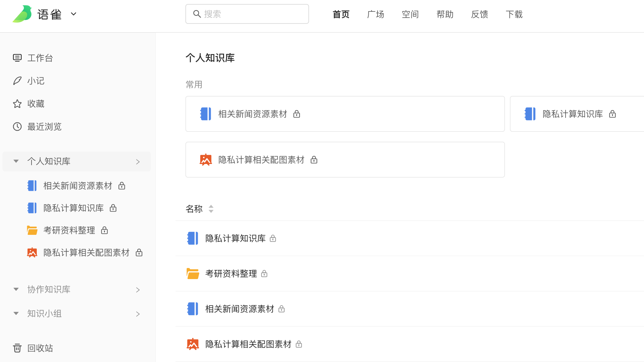Screen dimensions: 644x362
Task: Open the 空间 top navigation item
Action: pos(410,14)
